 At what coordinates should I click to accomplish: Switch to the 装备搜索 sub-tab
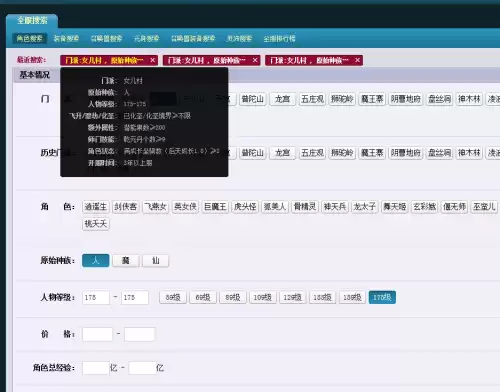tap(66, 39)
